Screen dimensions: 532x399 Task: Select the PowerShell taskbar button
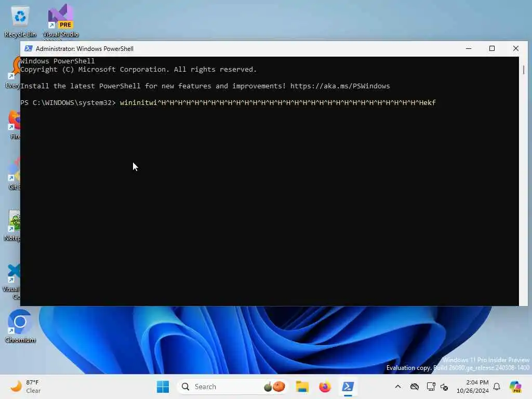348,387
